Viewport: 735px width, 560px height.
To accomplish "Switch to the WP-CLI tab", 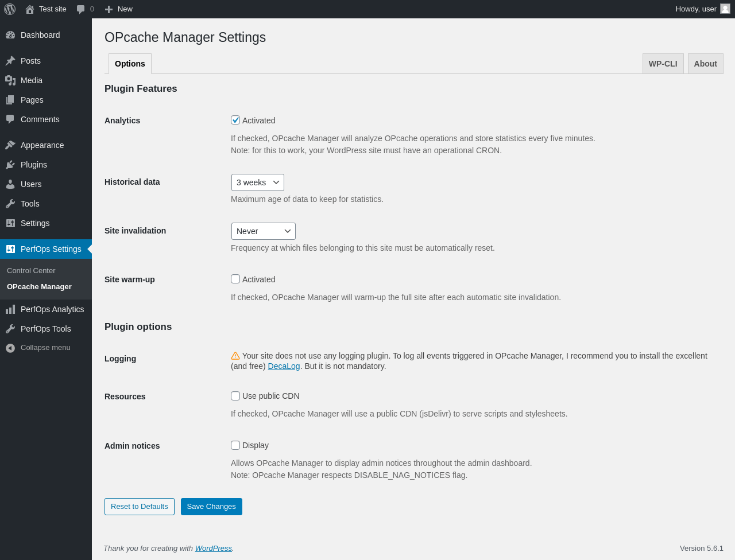I will 663,64.
